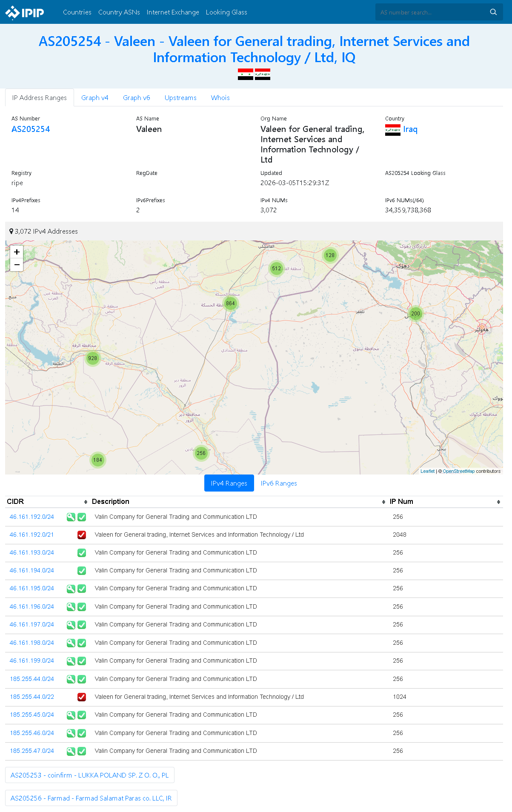Image resolution: width=512 pixels, height=812 pixels.
Task: Click the IPIP logo
Action: click(x=25, y=12)
